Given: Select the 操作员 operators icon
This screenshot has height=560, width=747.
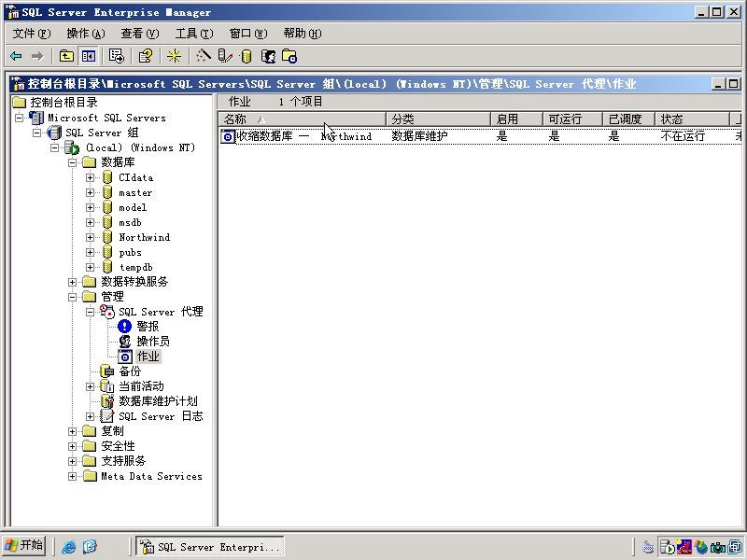Looking at the screenshot, I should tap(125, 341).
